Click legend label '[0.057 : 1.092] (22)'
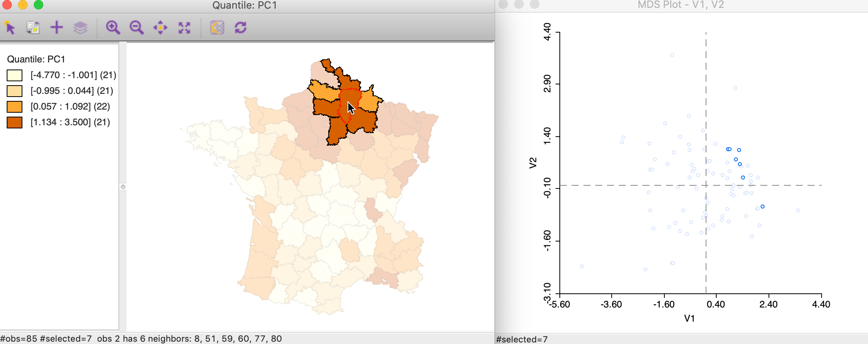Image resolution: width=868 pixels, height=344 pixels. (x=70, y=106)
